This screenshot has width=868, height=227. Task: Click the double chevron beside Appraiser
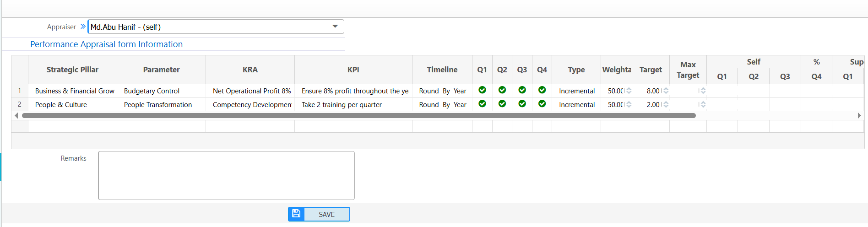(x=83, y=27)
